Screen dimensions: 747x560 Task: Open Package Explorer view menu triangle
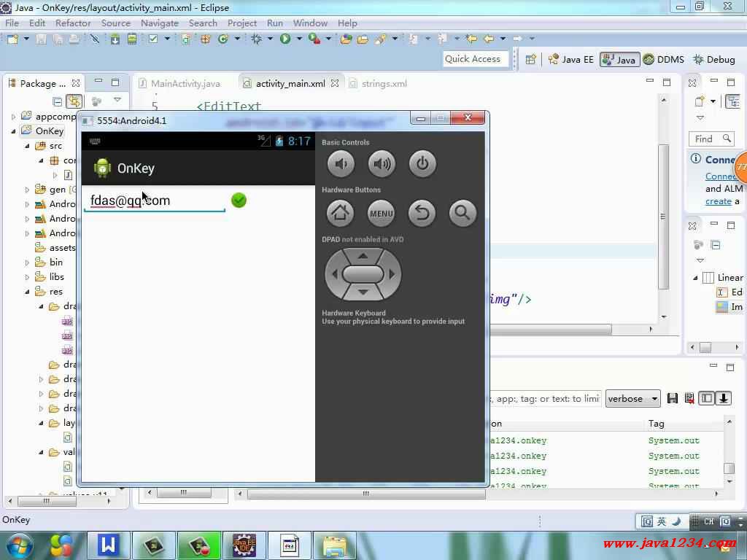pos(117,100)
